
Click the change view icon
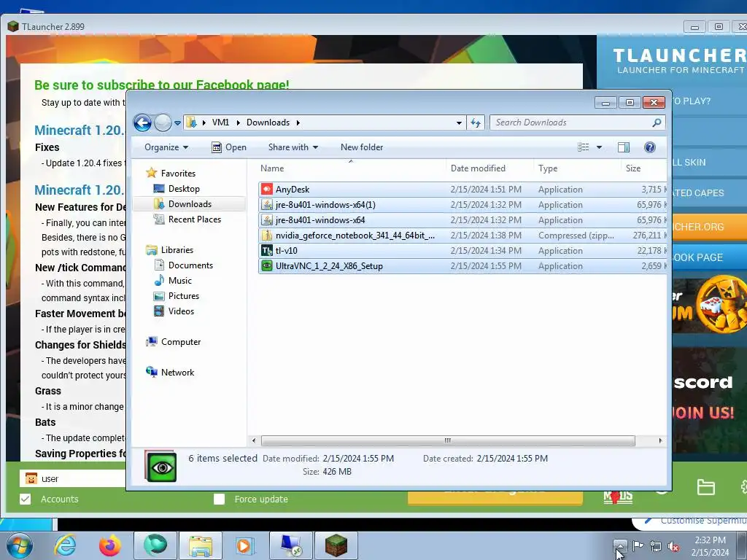tap(583, 147)
